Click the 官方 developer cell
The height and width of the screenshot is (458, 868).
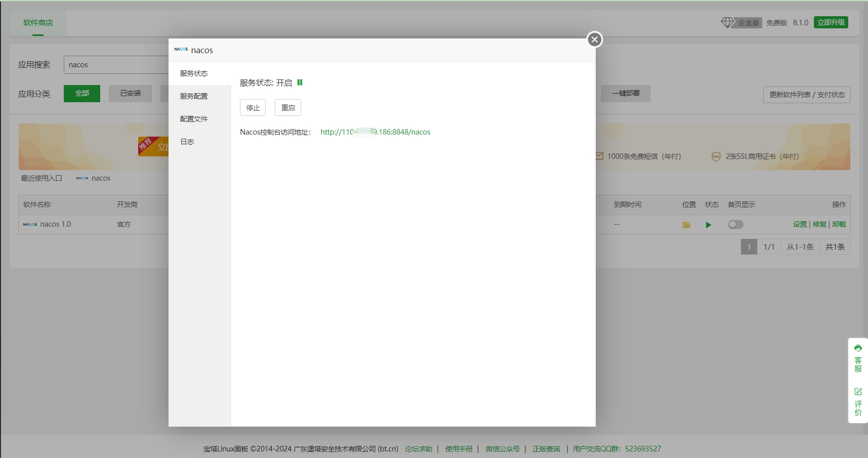point(124,224)
